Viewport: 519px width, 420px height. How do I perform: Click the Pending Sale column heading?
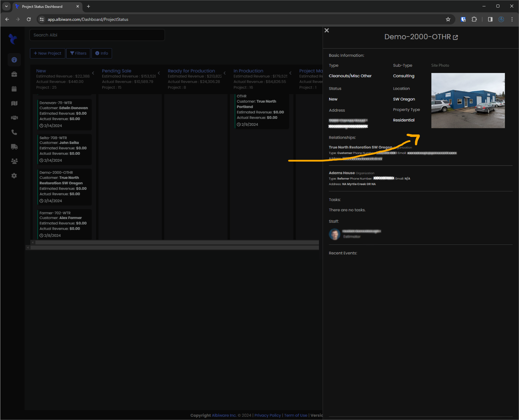click(x=117, y=71)
